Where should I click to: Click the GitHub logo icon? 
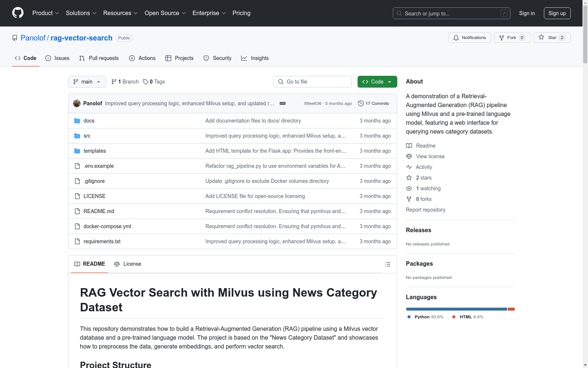click(x=18, y=13)
